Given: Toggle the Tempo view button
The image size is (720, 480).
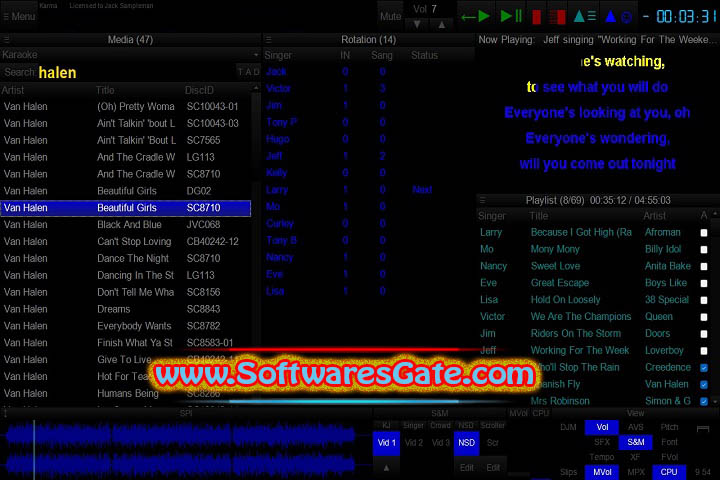Looking at the screenshot, I should (602, 457).
